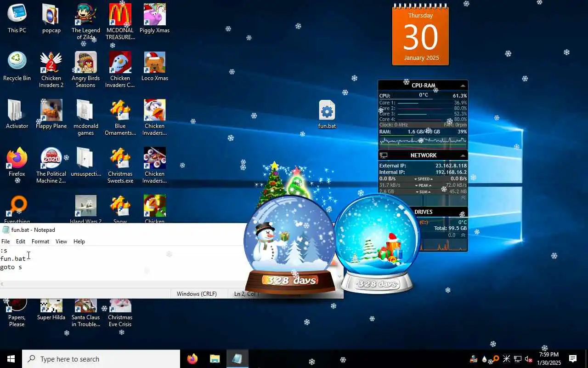This screenshot has height=368, width=588.
Task: Click the Internal IP value 192.168.16.2
Action: (x=451, y=172)
